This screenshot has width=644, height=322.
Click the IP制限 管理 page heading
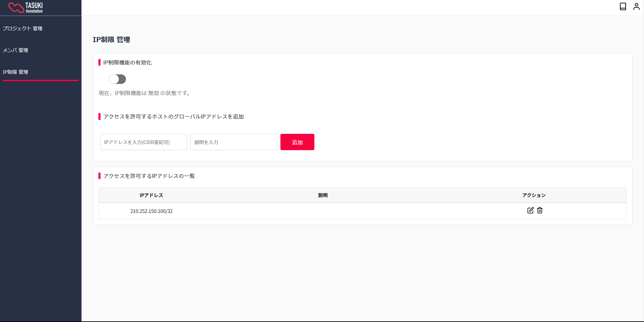[x=111, y=40]
